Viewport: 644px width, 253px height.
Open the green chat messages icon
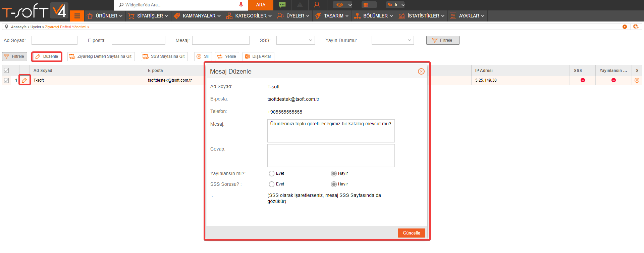[282, 5]
